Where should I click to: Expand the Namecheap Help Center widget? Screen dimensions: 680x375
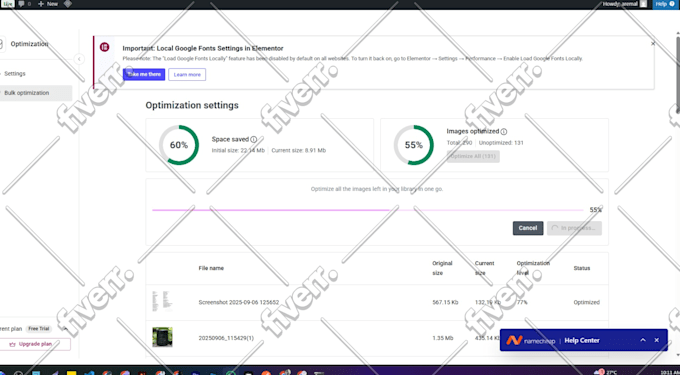pos(643,340)
